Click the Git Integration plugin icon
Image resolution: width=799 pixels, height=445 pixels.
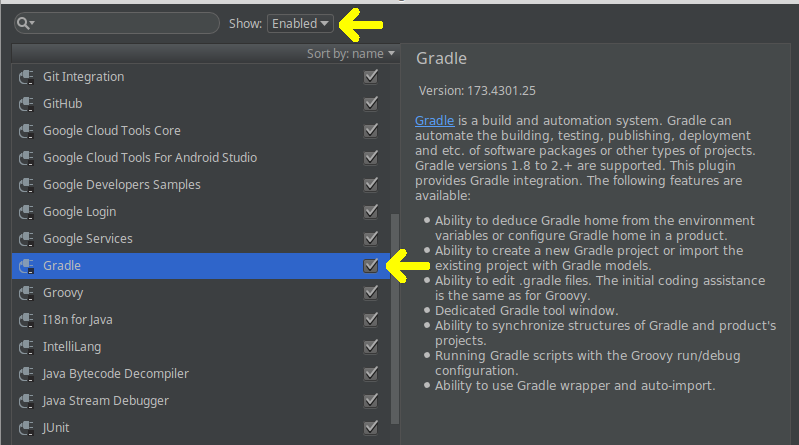point(26,77)
